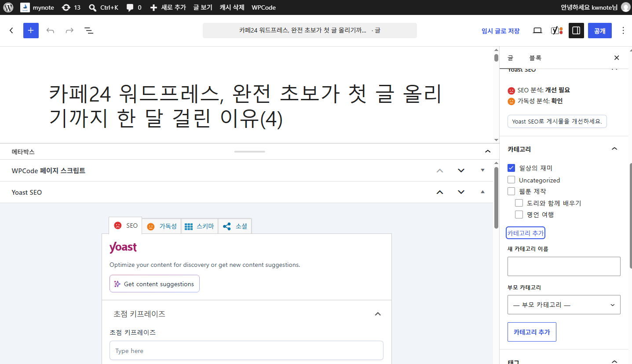Toggle the settings sidebar panel icon
The image size is (632, 364).
click(x=576, y=30)
